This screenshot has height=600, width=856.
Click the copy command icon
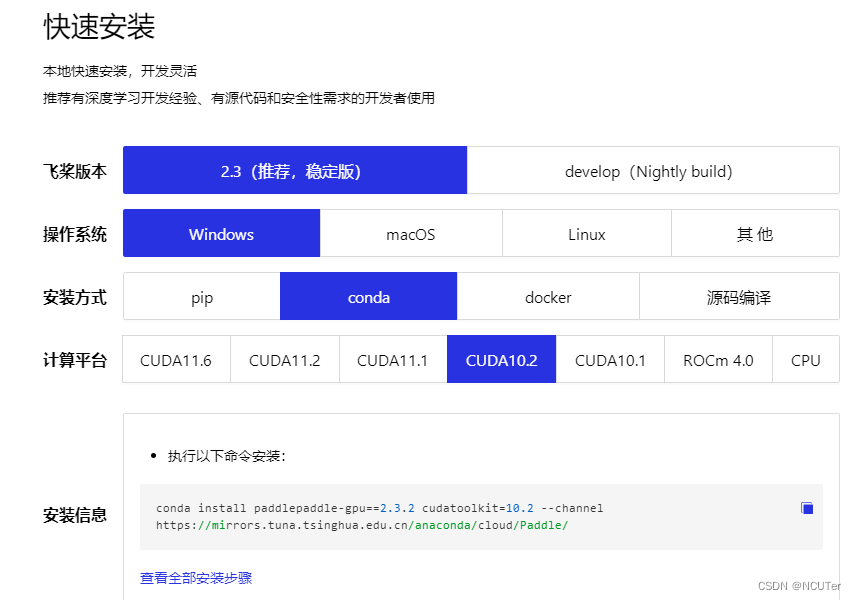click(x=806, y=508)
